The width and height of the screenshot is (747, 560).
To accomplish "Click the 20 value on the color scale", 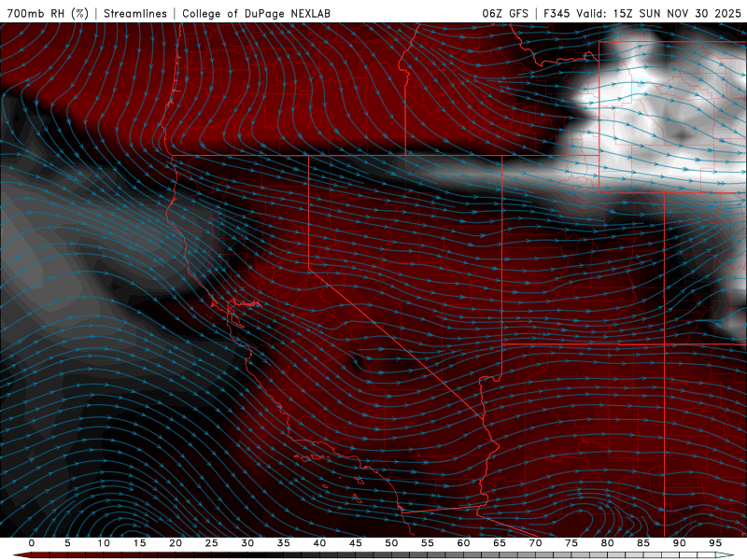I will [176, 543].
